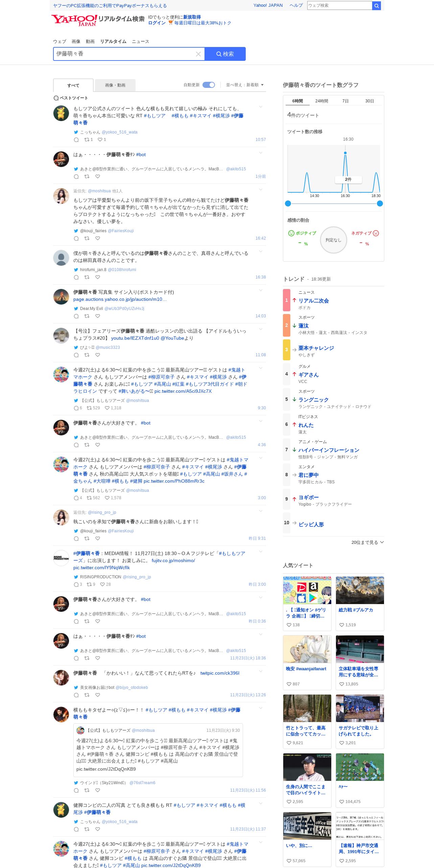The height and width of the screenshot is (868, 434).
Task: Expand menu chevron on the 16:38 tweet
Action: pyautogui.click(x=261, y=251)
